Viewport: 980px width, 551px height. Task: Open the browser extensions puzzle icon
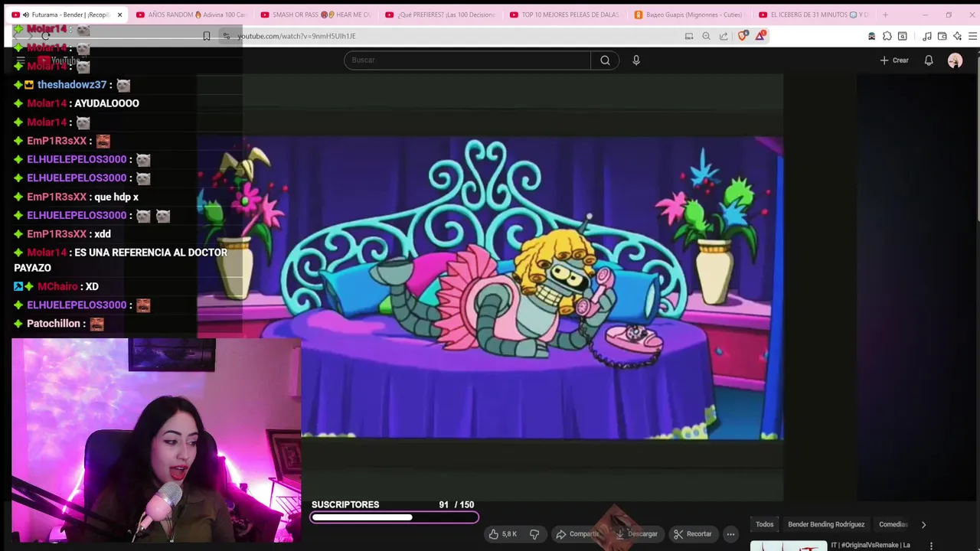[x=887, y=36]
